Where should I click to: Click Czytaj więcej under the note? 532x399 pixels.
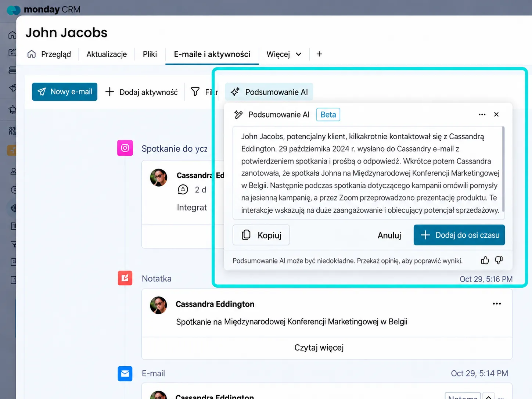[319, 348]
